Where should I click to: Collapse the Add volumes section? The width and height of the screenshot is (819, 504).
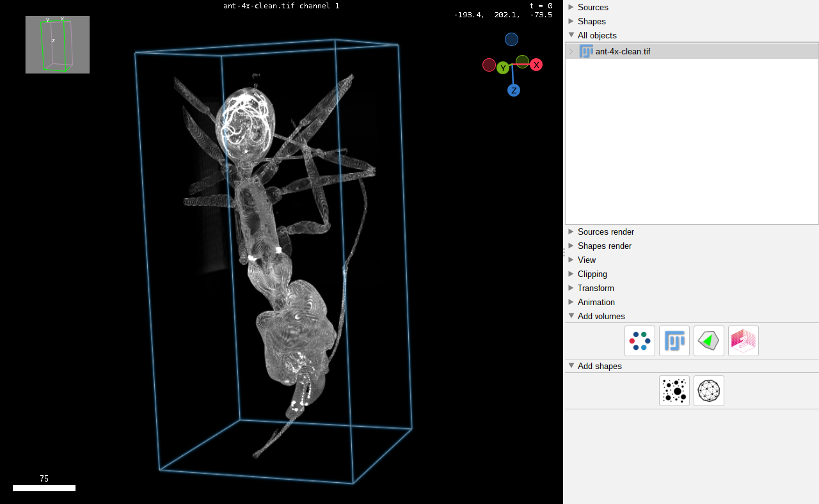[571, 316]
